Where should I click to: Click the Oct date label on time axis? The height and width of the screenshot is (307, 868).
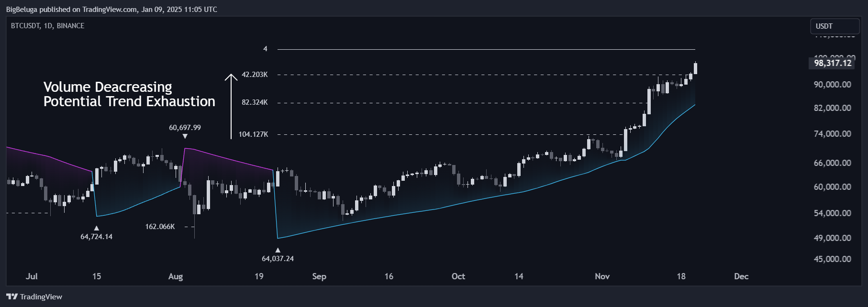[x=458, y=276]
